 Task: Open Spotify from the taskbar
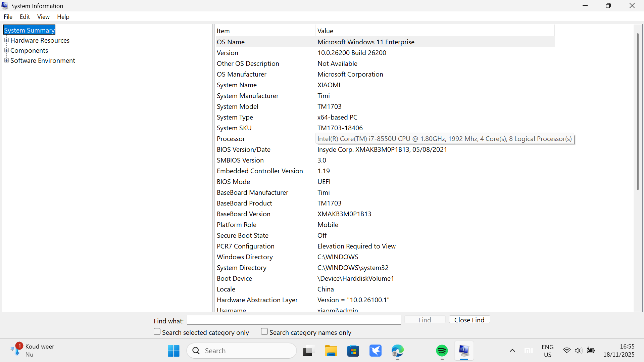coord(442,351)
